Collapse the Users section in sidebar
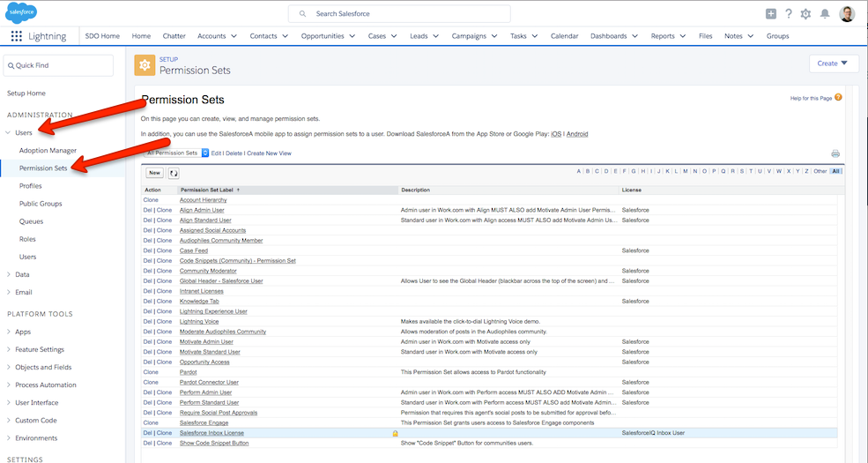Viewport: 868px width, 463px height. [8, 133]
